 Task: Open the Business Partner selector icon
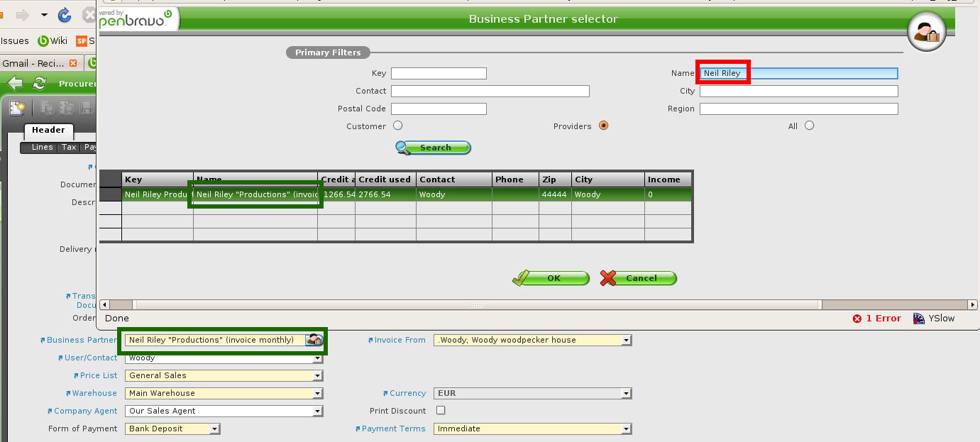pyautogui.click(x=314, y=340)
